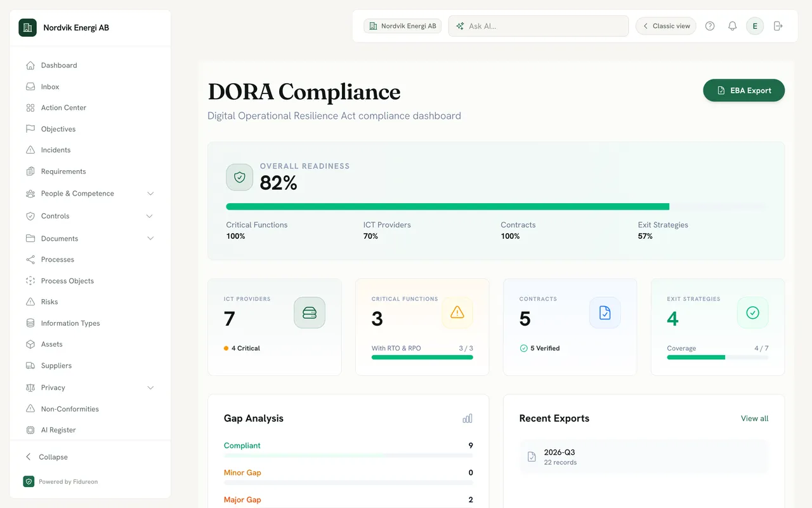Click the Major Gap category link
Viewport: 812px width, 508px height.
tap(242, 500)
